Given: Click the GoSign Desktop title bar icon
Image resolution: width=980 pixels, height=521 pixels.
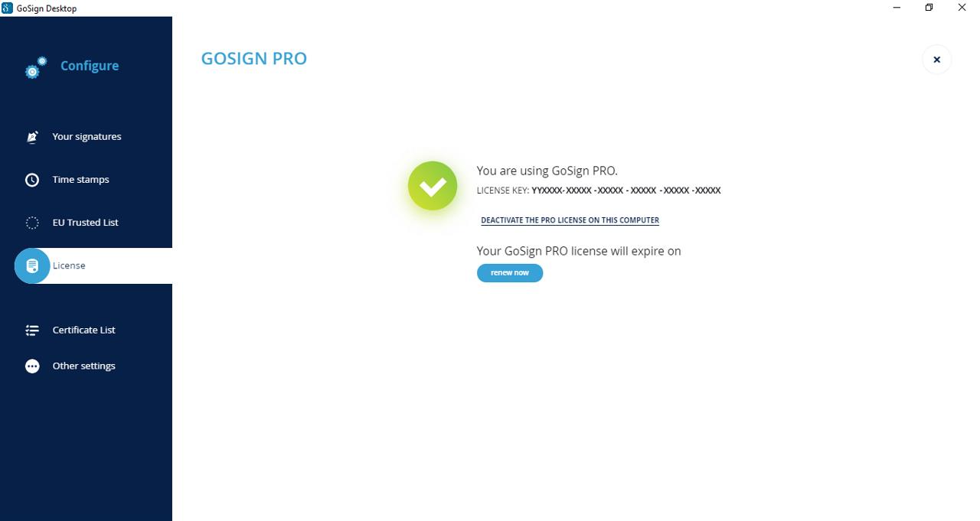Looking at the screenshot, I should point(8,8).
